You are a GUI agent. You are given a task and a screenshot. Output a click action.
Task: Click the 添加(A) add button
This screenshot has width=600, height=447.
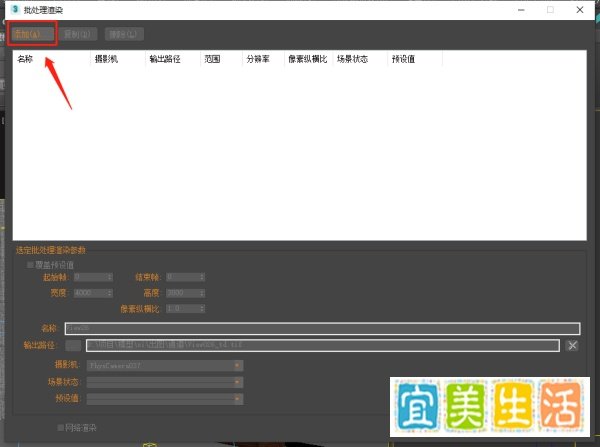32,34
